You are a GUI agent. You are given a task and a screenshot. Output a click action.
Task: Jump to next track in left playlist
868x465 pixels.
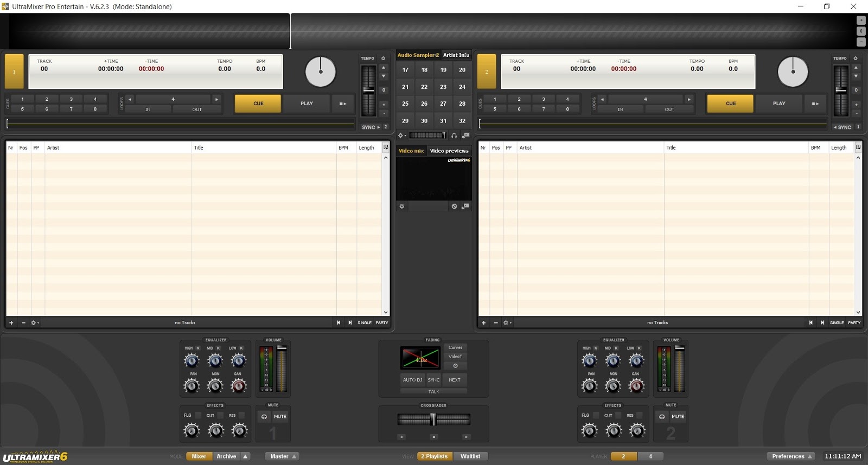point(350,322)
